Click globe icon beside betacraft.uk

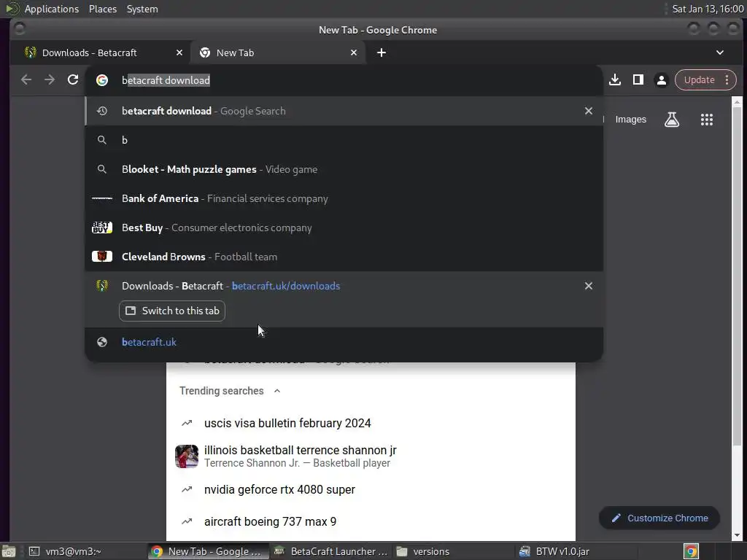click(102, 342)
